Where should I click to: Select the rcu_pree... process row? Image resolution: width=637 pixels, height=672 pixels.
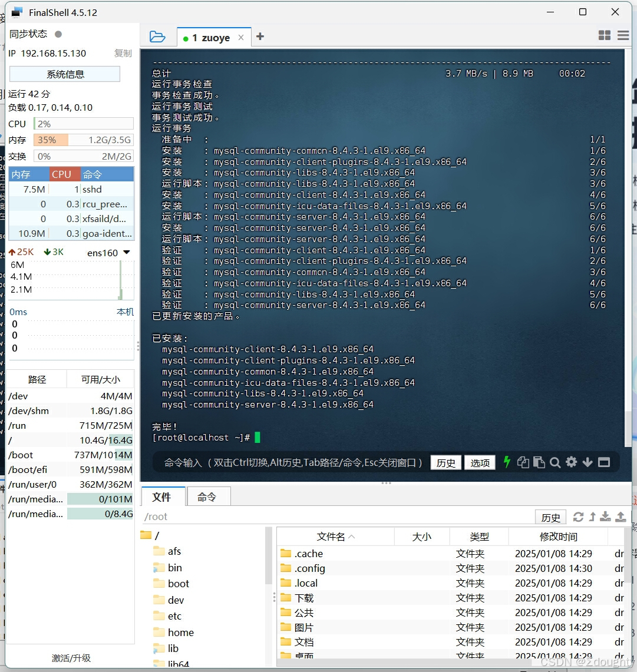click(x=71, y=204)
